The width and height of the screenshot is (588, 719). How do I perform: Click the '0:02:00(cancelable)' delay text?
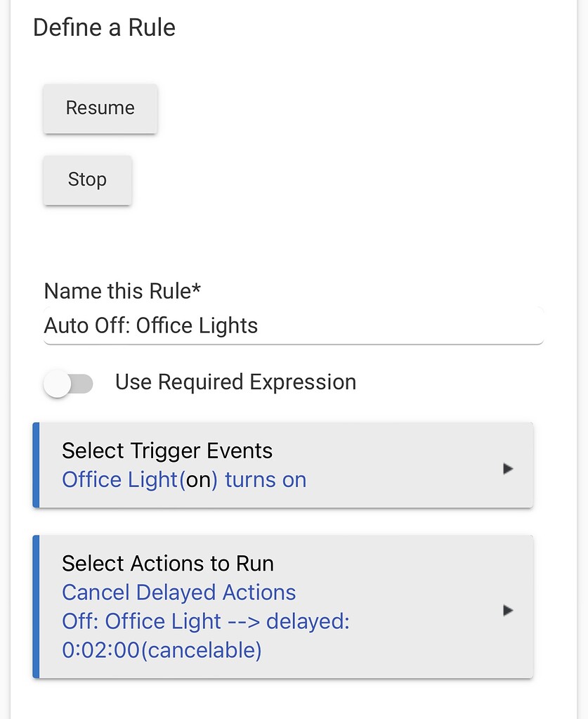[x=162, y=651]
